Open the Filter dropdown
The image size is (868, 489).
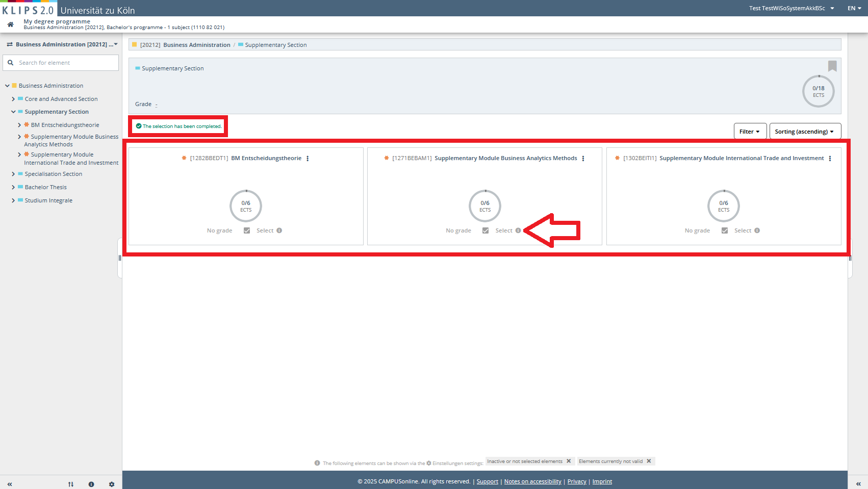coord(750,131)
